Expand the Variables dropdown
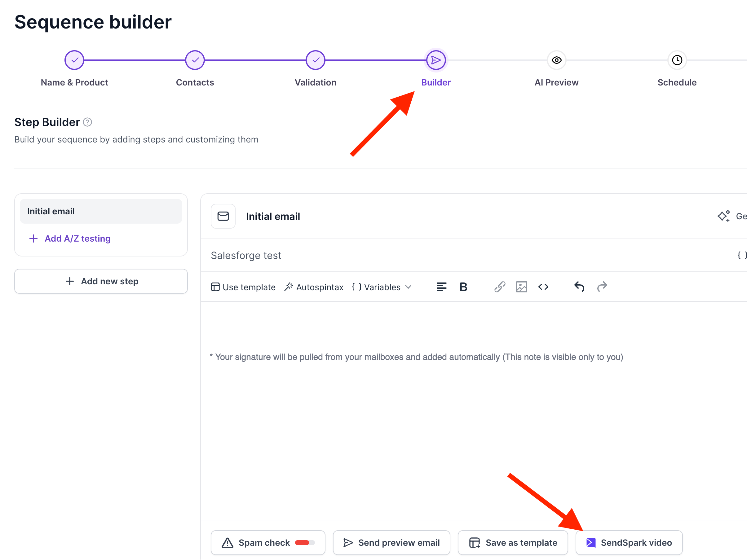The image size is (747, 560). [382, 287]
